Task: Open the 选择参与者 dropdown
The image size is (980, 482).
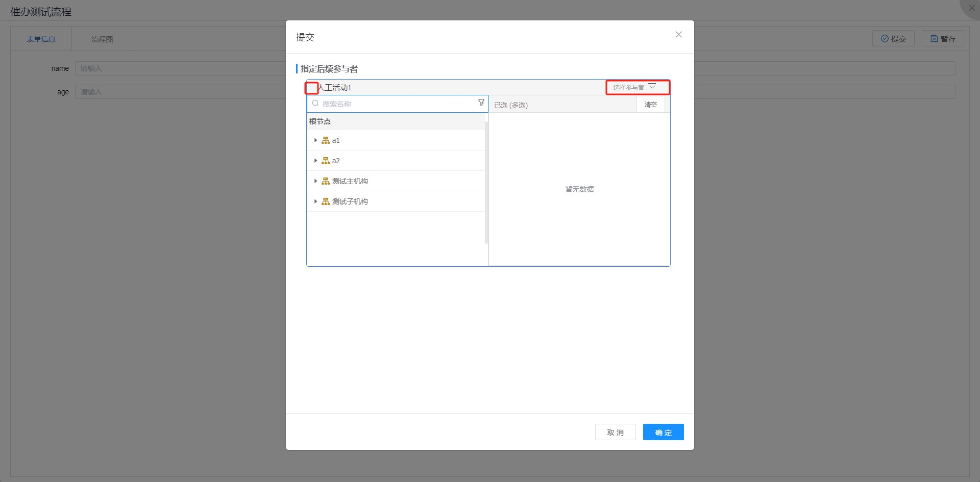Action: 637,87
